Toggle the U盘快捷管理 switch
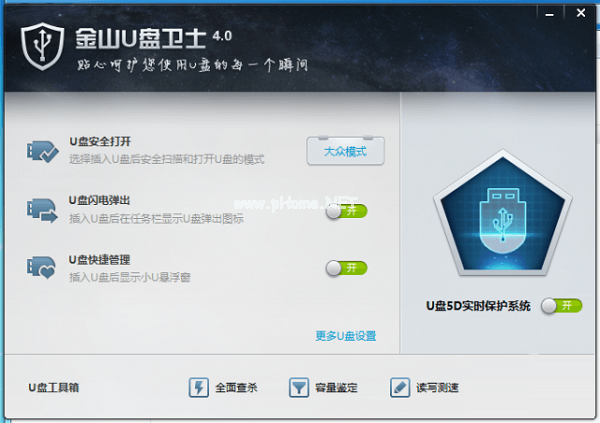 coord(347,268)
